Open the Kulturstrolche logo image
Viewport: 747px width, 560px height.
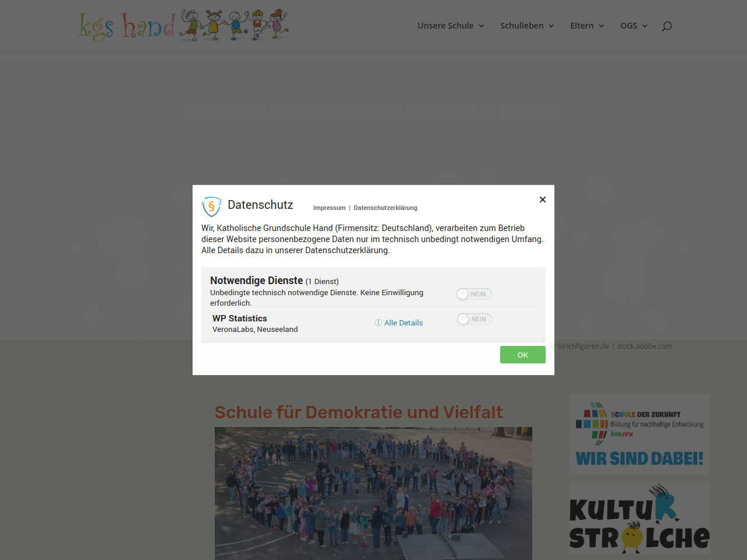coord(639,519)
